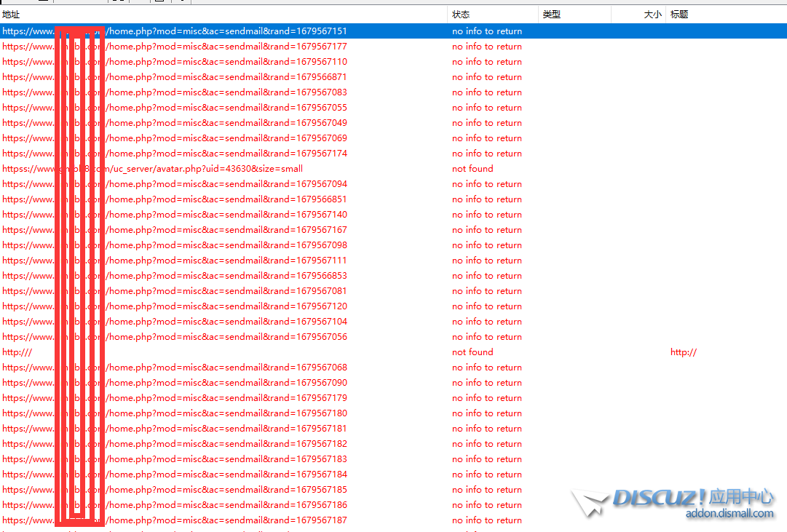Select the row ending in rand=1679567083

(226, 92)
